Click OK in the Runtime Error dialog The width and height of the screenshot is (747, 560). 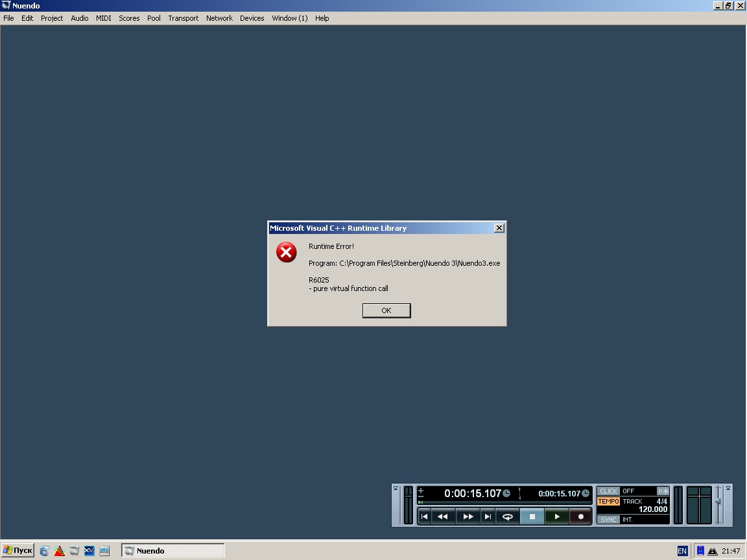coord(386,310)
